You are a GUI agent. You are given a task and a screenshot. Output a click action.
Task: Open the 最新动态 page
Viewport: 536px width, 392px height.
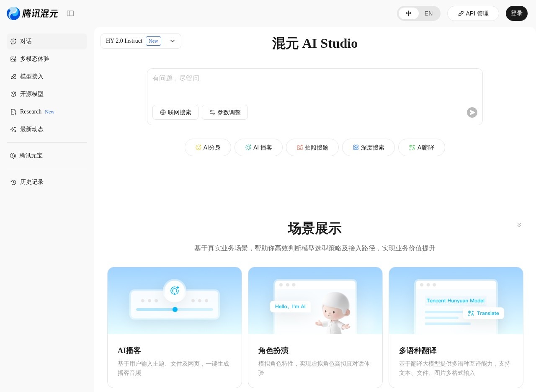[x=31, y=129]
